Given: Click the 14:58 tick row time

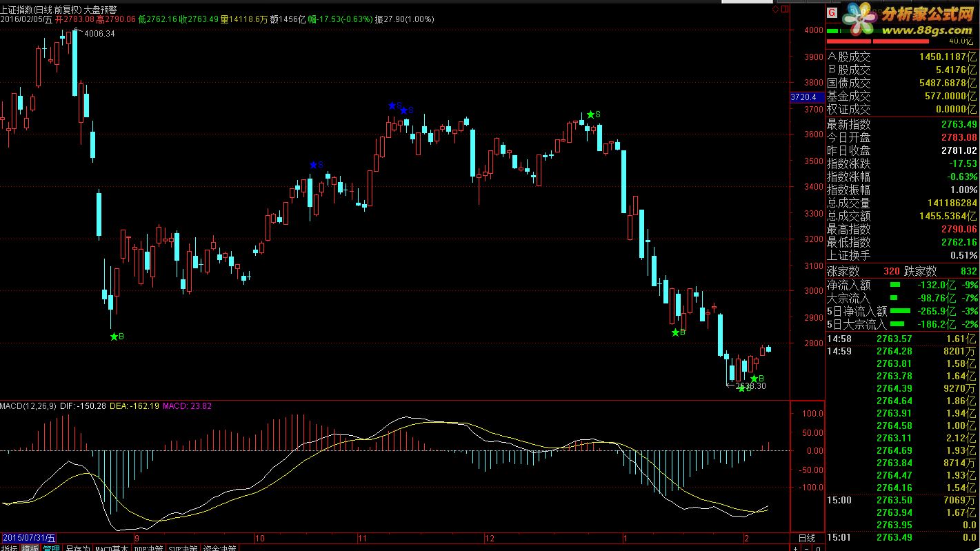Looking at the screenshot, I should coord(839,339).
